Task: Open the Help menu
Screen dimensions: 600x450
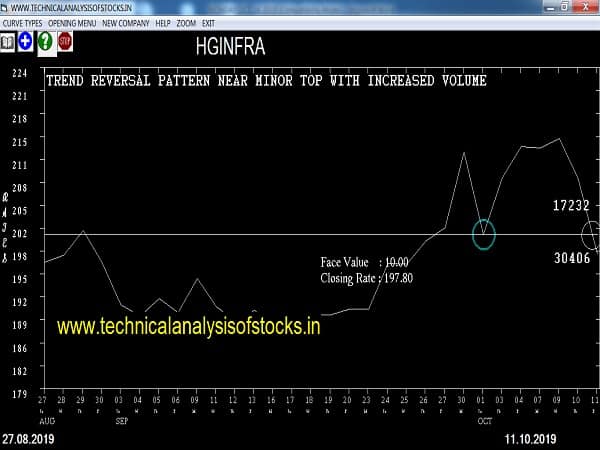Action: [162, 22]
